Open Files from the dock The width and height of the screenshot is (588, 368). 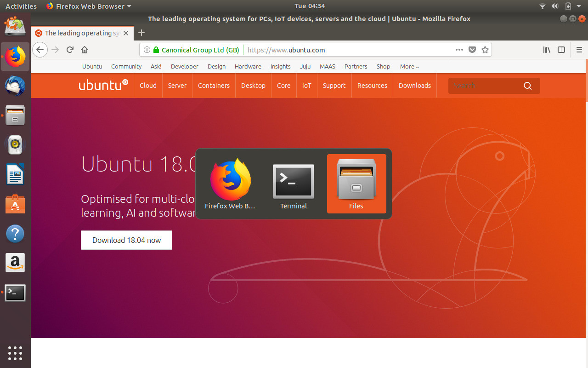point(15,115)
